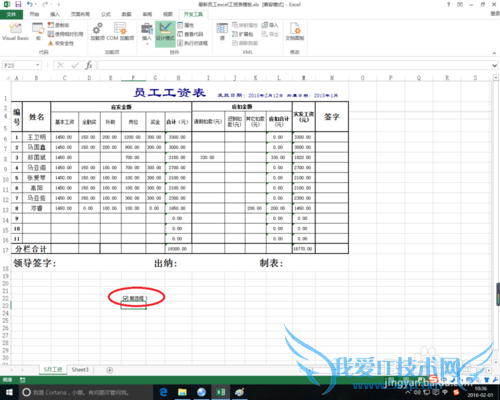Click the 马国鑫 name cell
Viewport: 500px width, 400px height.
click(36, 147)
